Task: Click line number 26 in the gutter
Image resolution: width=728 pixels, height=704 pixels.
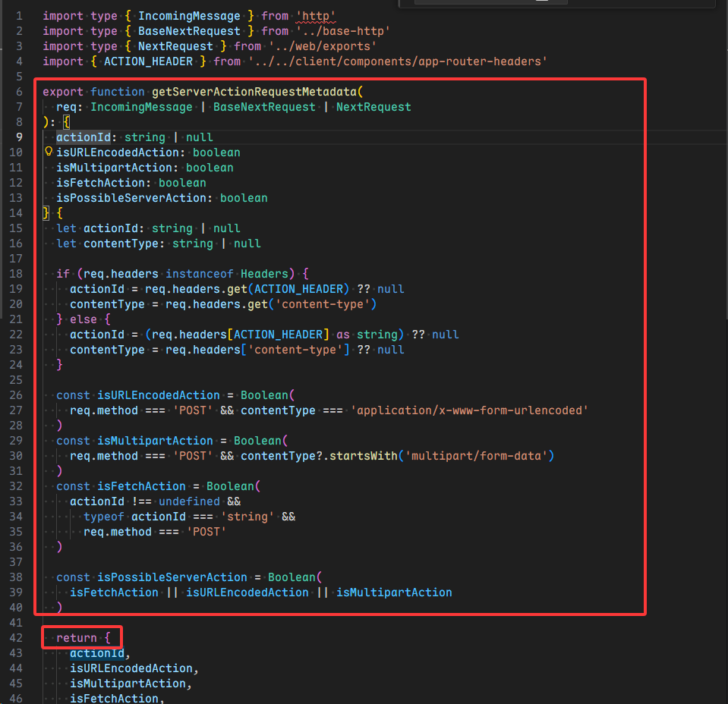Action: [17, 395]
